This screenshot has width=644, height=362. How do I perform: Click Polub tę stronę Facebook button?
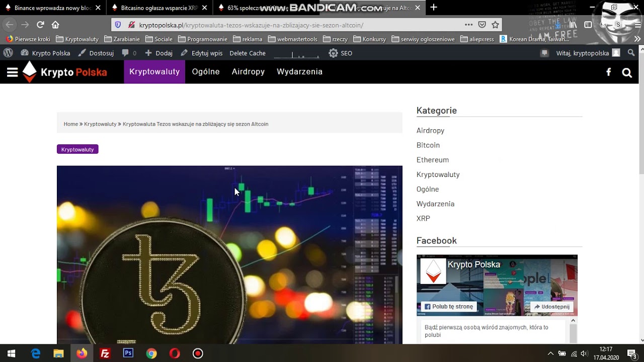[x=449, y=307]
